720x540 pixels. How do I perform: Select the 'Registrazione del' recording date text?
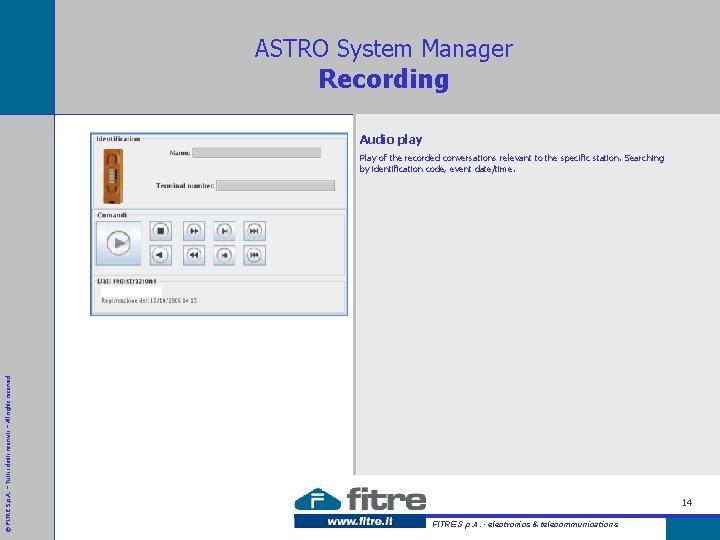pos(149,301)
